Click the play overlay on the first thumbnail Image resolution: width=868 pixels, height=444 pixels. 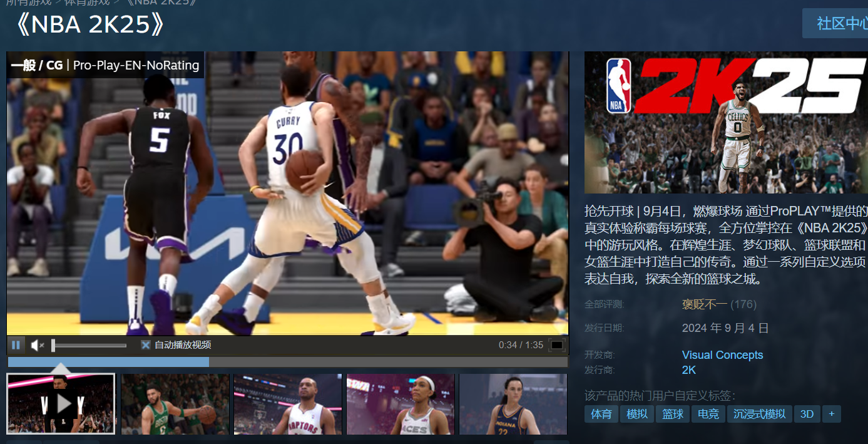(x=61, y=403)
